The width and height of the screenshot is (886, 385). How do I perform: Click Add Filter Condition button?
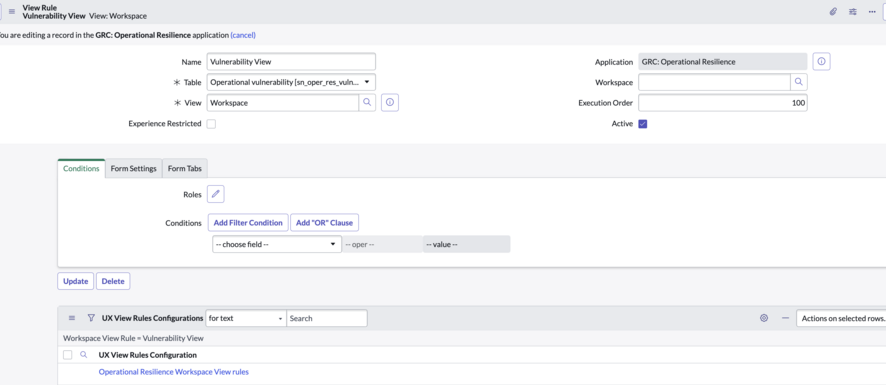click(248, 223)
